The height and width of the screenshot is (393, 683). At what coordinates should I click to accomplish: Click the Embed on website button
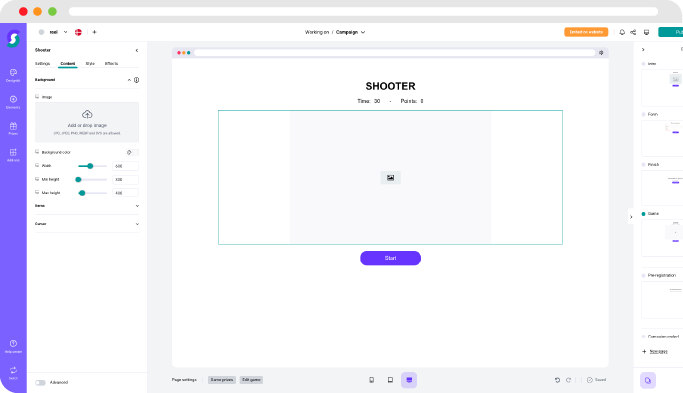[586, 32]
